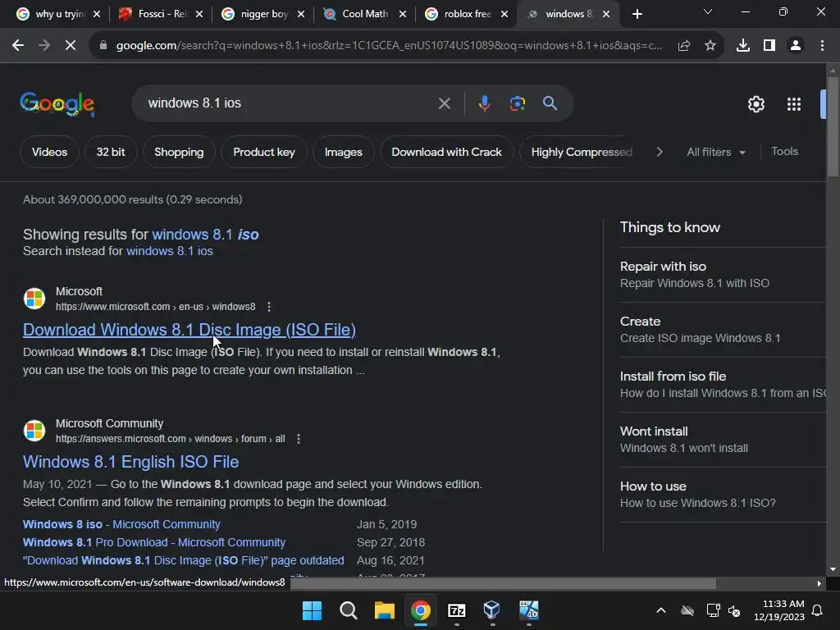840x630 pixels.
Task: Open the Google apps grid
Action: (x=794, y=104)
